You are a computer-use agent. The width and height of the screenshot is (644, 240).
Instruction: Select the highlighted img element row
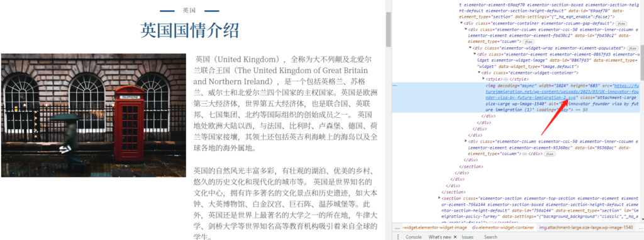[516, 98]
